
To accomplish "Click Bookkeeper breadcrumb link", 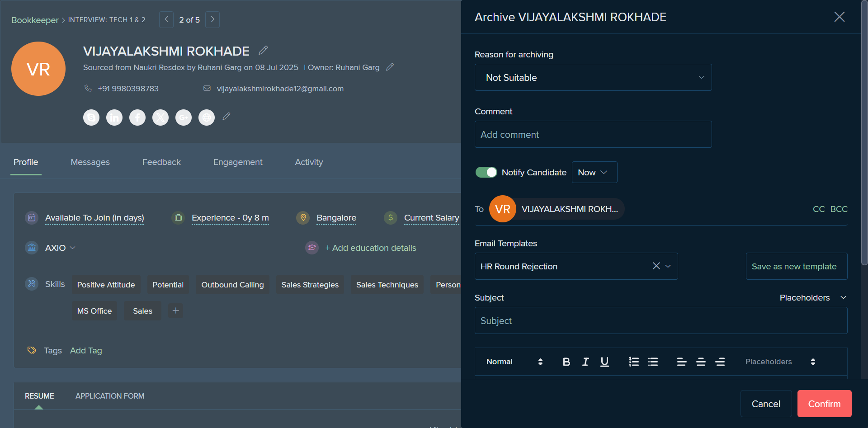I will point(35,20).
